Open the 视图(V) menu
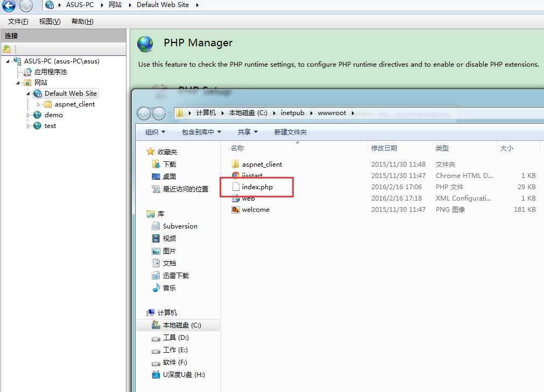This screenshot has width=544, height=392. pyautogui.click(x=50, y=22)
